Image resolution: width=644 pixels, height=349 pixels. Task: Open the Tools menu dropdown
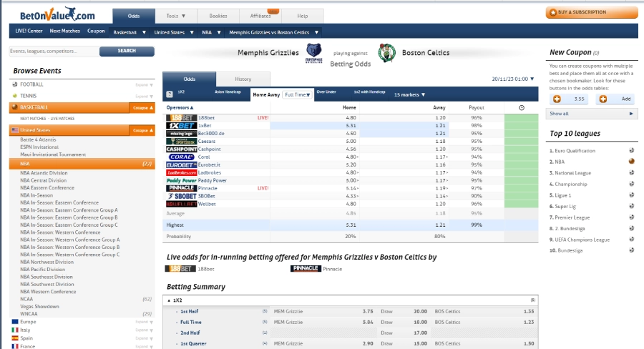[x=176, y=16]
